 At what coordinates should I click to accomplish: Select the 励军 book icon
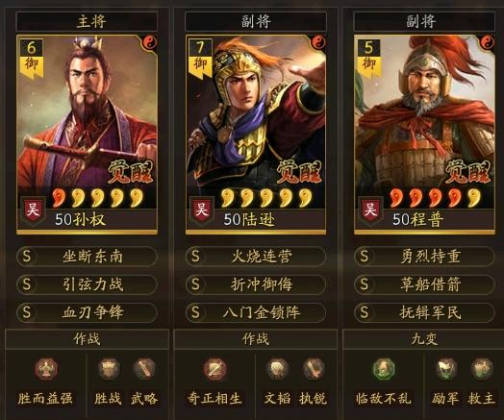click(446, 369)
